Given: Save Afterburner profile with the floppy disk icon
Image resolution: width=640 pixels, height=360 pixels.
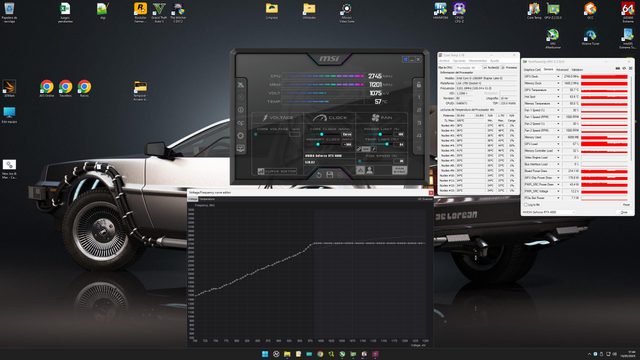Looking at the screenshot, I should pyautogui.click(x=329, y=175).
